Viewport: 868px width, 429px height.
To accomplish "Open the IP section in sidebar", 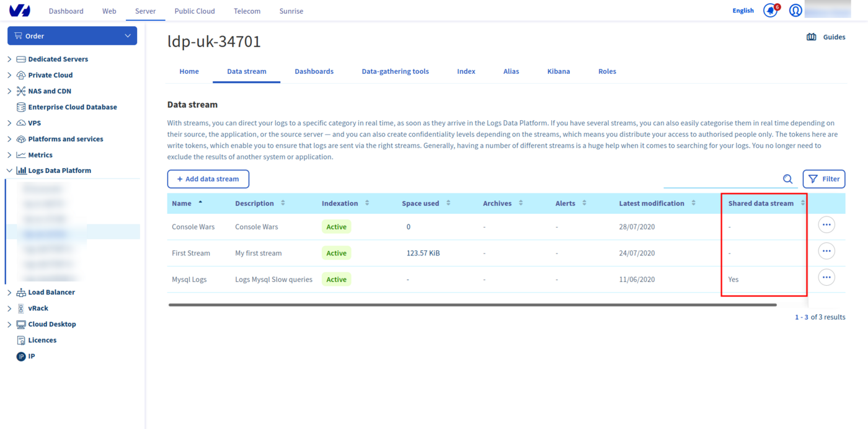I will (x=31, y=356).
